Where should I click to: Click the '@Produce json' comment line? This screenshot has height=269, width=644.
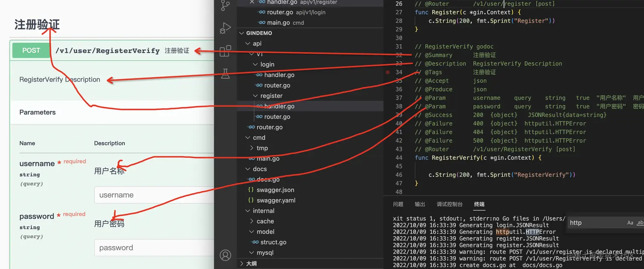point(451,89)
